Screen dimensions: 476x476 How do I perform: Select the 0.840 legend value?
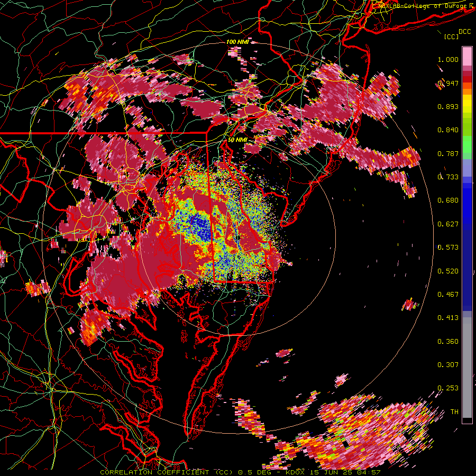(448, 130)
